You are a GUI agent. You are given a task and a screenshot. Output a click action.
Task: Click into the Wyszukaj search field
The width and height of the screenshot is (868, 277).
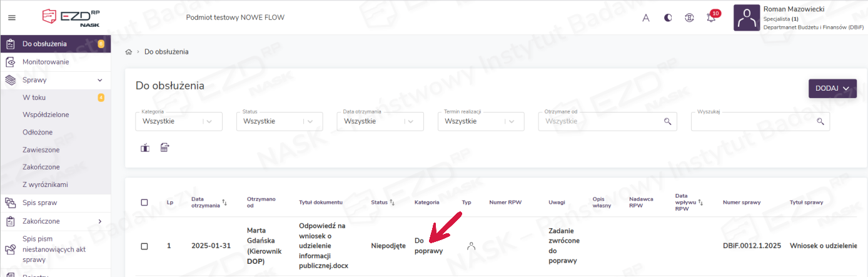click(754, 121)
